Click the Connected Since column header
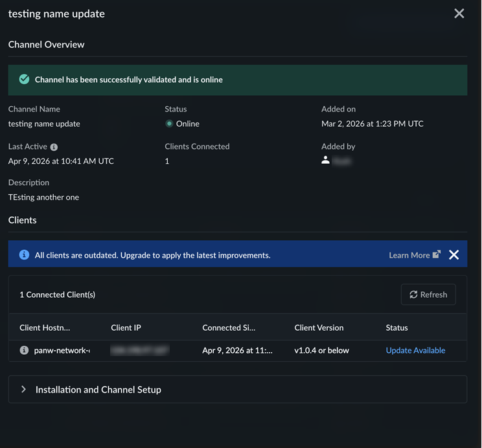Viewport: 482px width, 448px height. [x=229, y=328]
